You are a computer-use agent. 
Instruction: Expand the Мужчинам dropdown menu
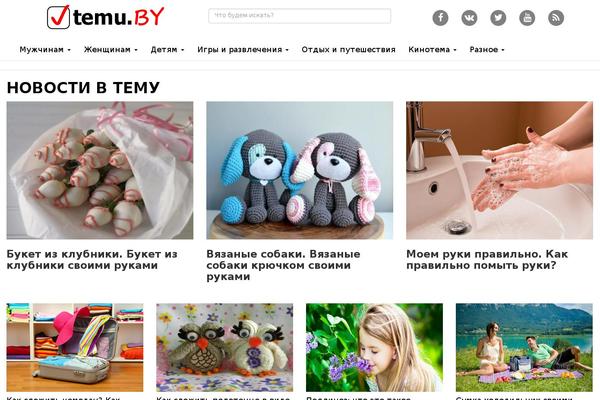pyautogui.click(x=45, y=49)
